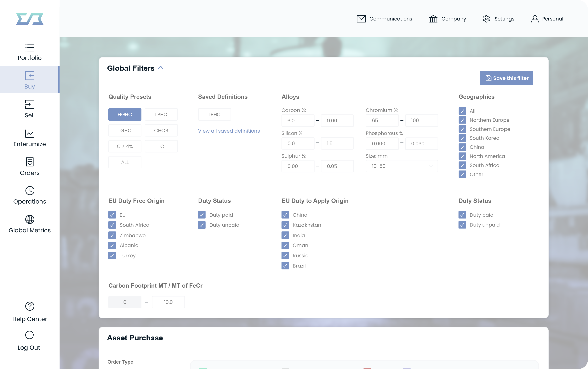Click Save this filter button

506,78
